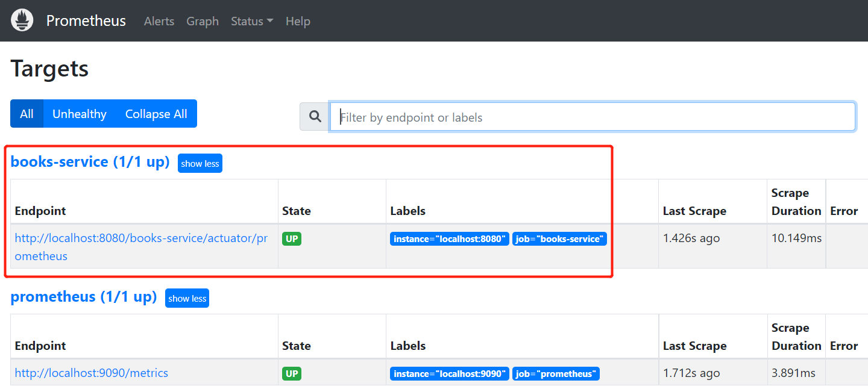
Task: Collapse prometheus group with show less button
Action: [x=187, y=298]
